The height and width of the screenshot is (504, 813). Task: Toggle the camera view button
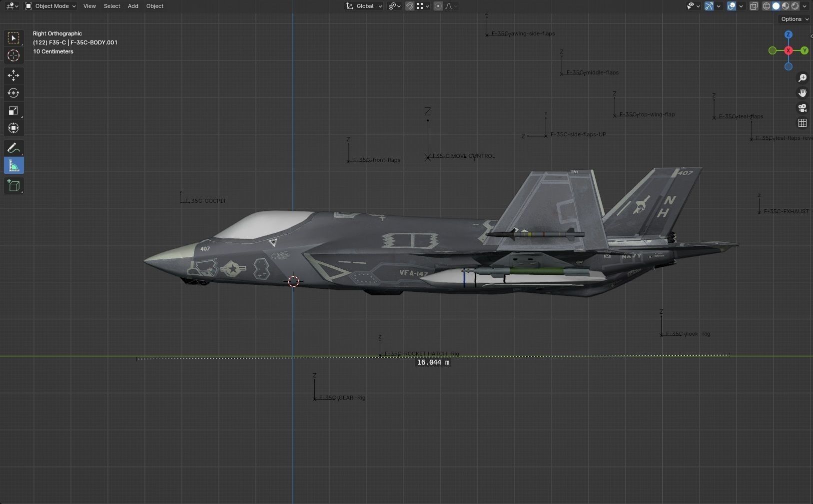803,108
